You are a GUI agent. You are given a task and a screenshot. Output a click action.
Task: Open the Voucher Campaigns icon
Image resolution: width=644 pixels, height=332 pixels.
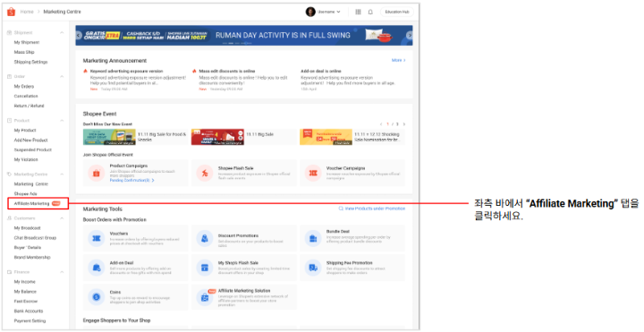pos(313,174)
